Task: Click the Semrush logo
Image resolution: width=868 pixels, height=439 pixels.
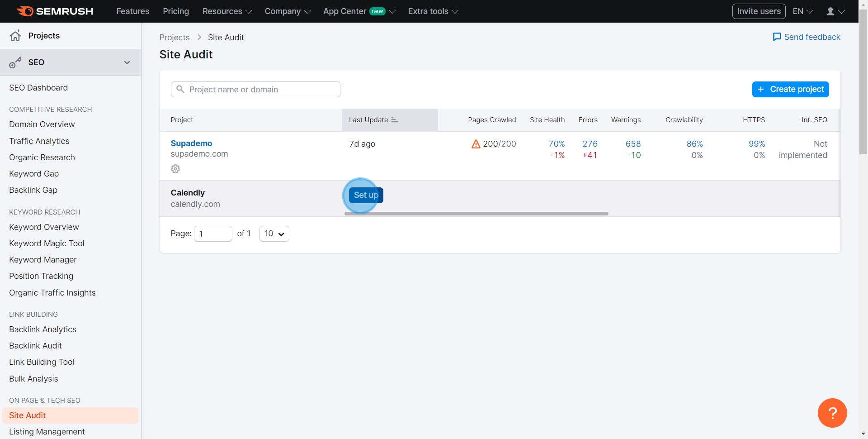Action: point(55,11)
